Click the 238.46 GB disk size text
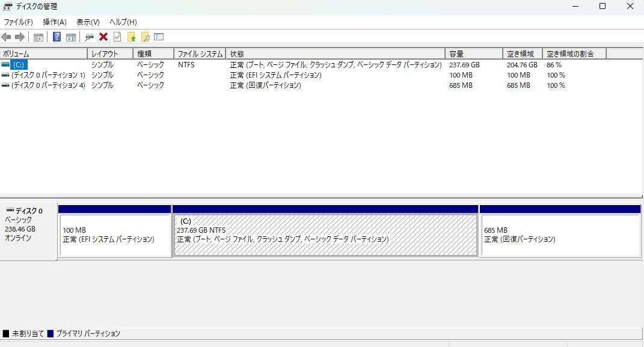Viewport: 644px width, 347px height. tap(20, 229)
